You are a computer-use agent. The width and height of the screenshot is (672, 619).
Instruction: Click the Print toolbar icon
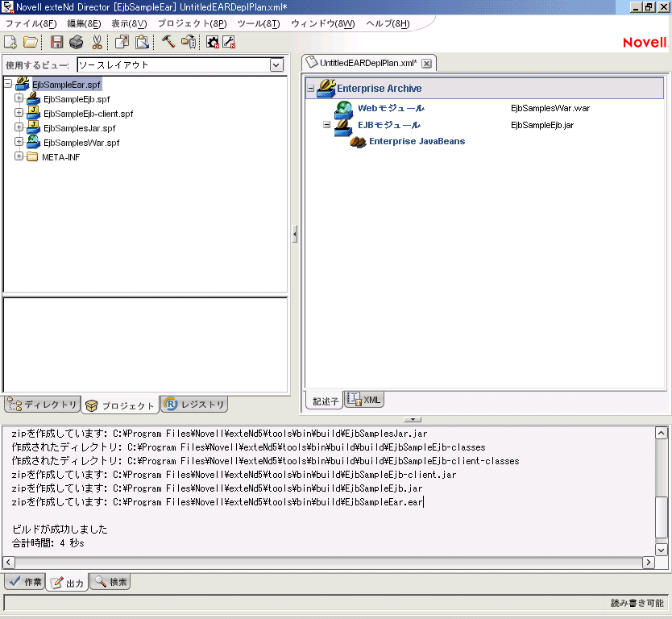click(x=77, y=42)
